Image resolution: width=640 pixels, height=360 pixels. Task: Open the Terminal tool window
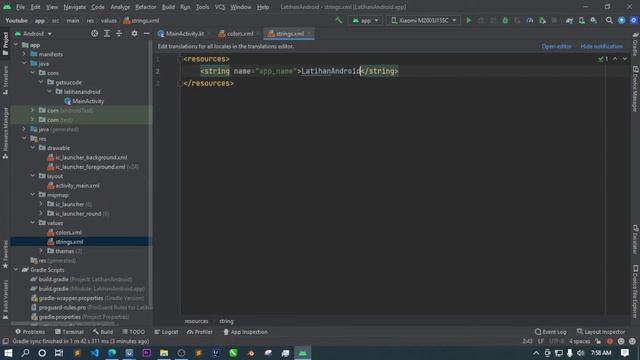(x=69, y=332)
